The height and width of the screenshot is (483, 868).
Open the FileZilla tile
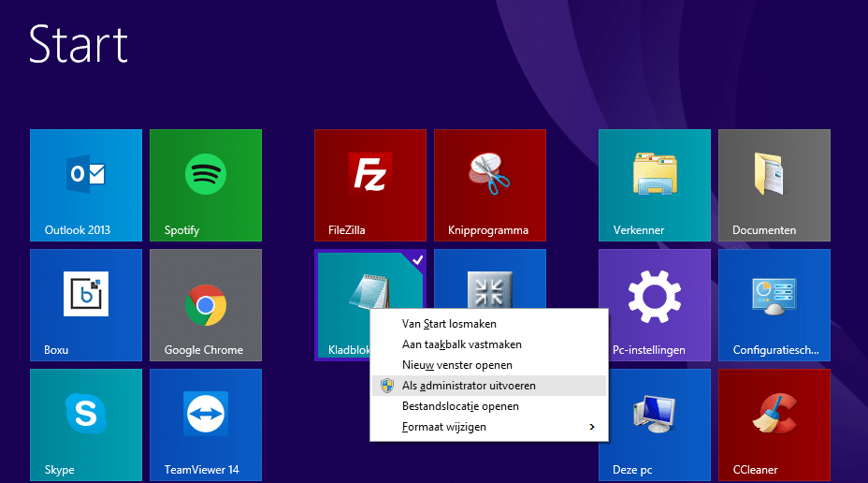[370, 185]
